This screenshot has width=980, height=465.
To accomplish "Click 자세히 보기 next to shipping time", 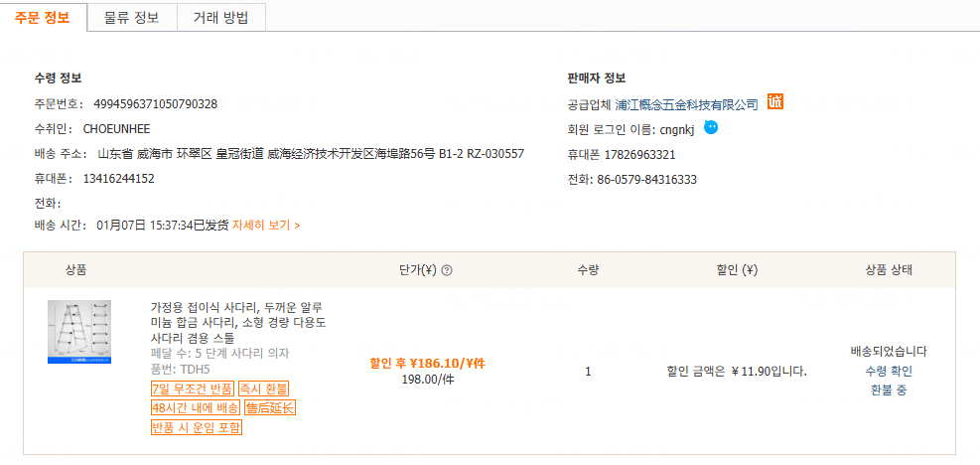I will coord(266,226).
